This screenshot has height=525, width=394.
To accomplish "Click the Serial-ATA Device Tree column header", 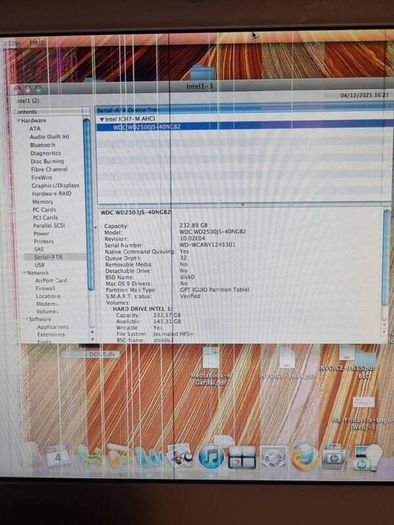I will (x=244, y=110).
